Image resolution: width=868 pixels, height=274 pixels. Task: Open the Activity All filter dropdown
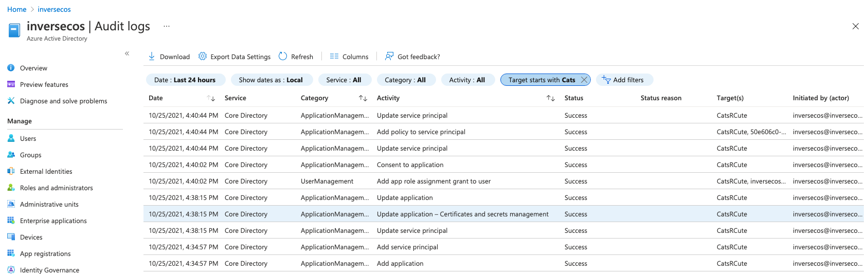(x=467, y=80)
